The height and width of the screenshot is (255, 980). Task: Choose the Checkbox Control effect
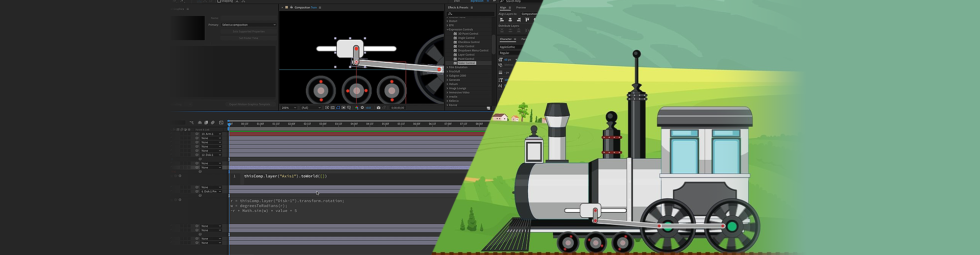coord(469,42)
